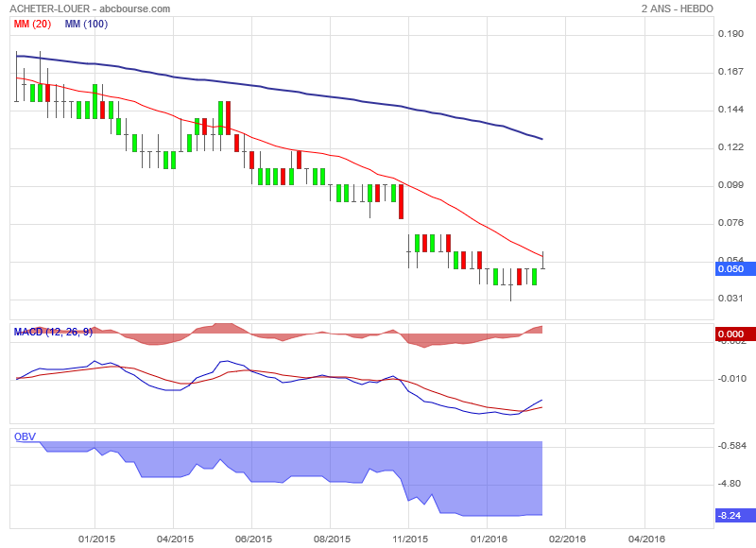Viewport: 756px width, 548px height.
Task: Click the 0.122 price axis label
Action: click(x=730, y=147)
